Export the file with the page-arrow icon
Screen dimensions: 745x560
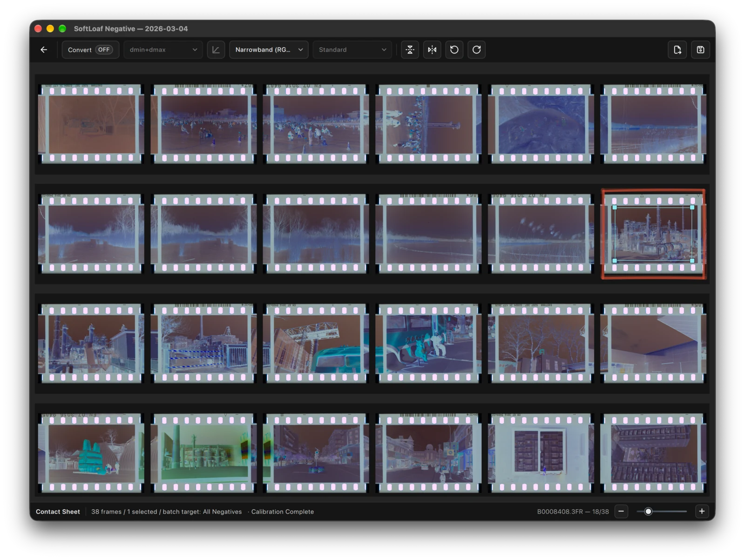[x=677, y=50]
